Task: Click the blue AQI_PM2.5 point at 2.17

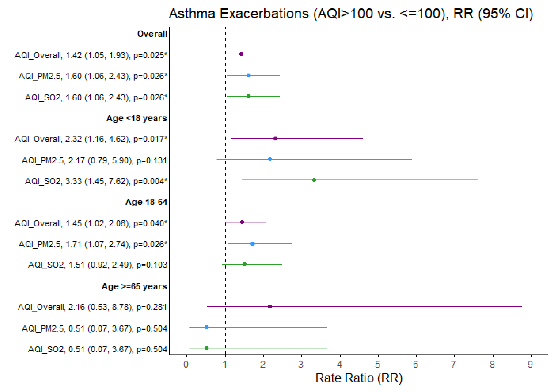Action: click(270, 159)
